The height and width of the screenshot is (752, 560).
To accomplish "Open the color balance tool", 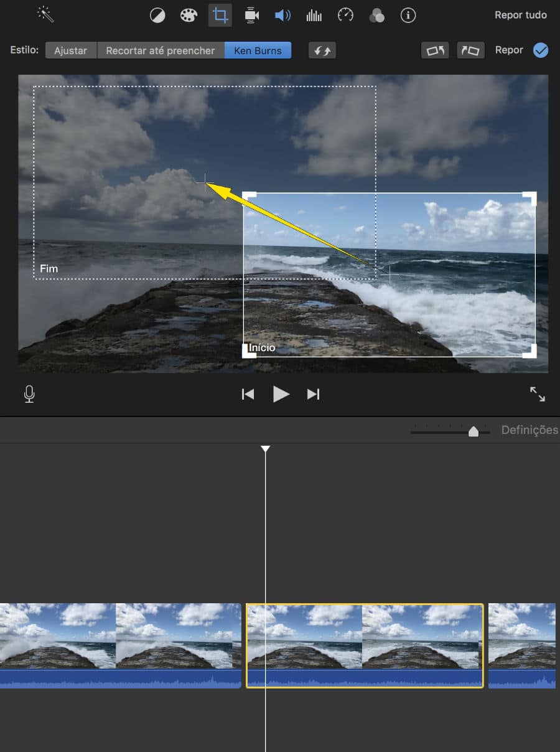I will point(157,16).
